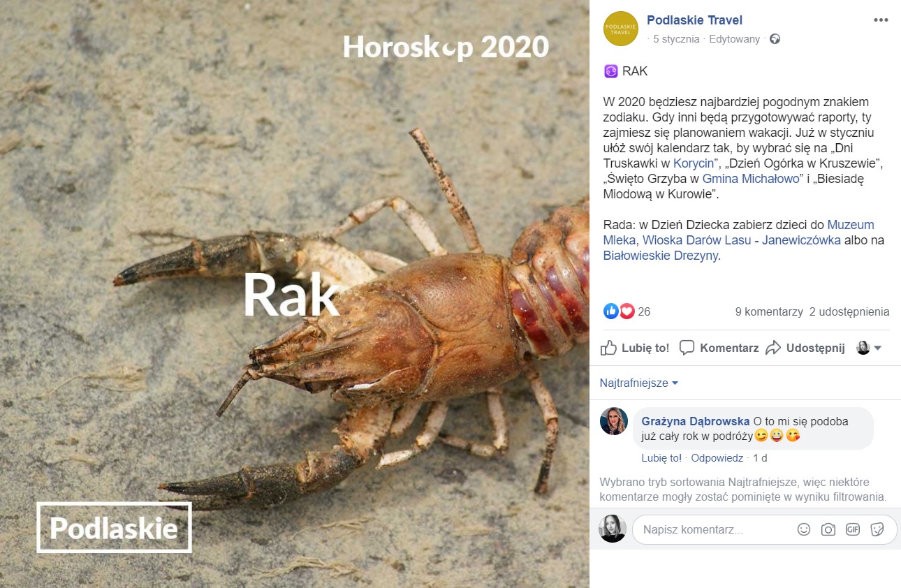Toggle Lubię to! on the post
Image resolution: width=901 pixels, height=588 pixels.
635,348
